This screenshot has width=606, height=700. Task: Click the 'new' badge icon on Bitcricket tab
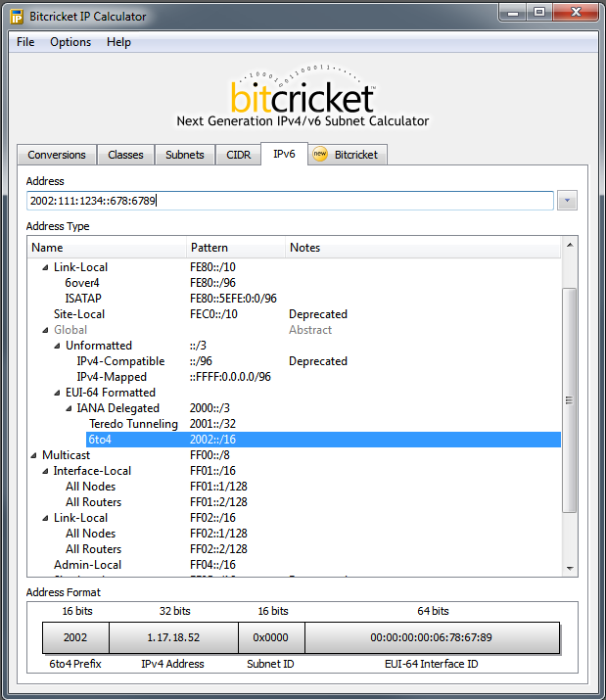[320, 154]
